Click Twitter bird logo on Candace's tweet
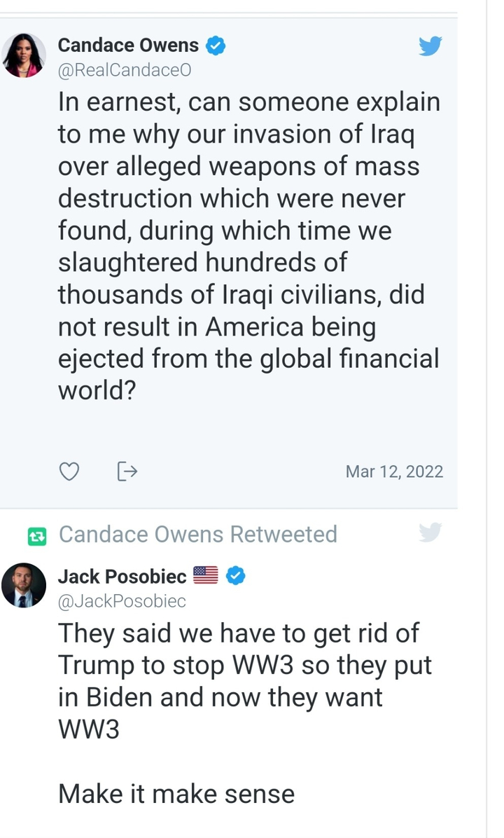The width and height of the screenshot is (504, 838). pyautogui.click(x=430, y=47)
